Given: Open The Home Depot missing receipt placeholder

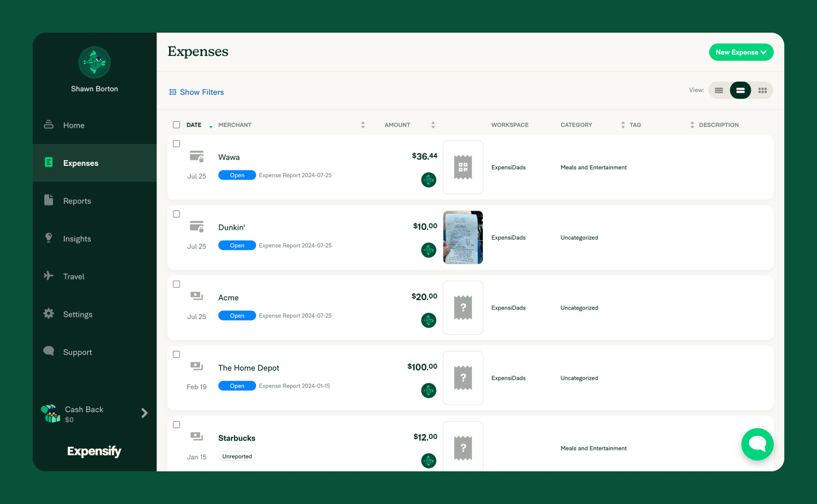Looking at the screenshot, I should point(463,378).
